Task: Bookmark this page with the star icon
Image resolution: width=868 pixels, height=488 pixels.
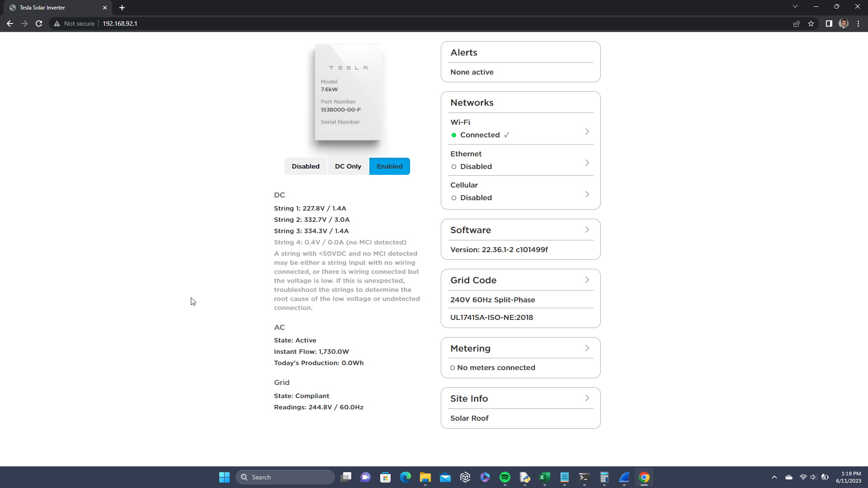Action: click(811, 23)
